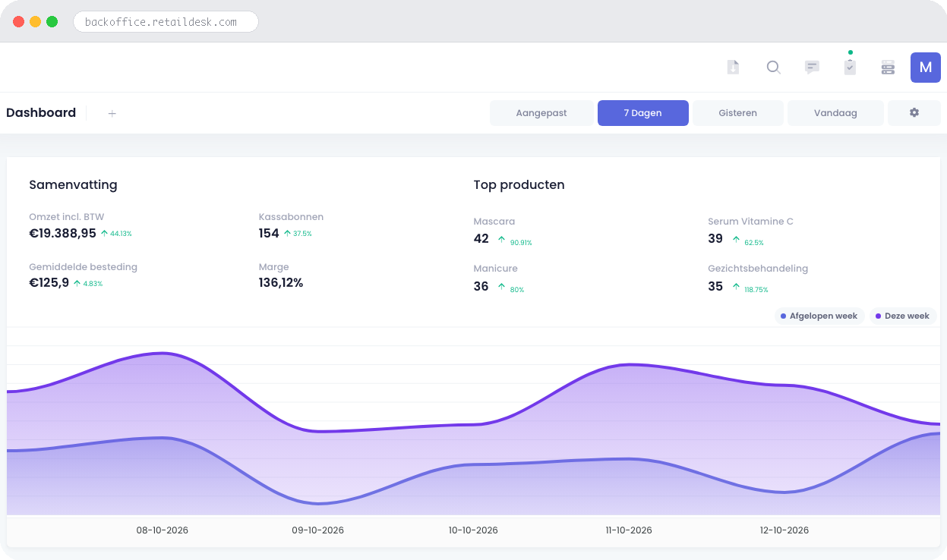
Task: Open the server stack icon
Action: 888,68
